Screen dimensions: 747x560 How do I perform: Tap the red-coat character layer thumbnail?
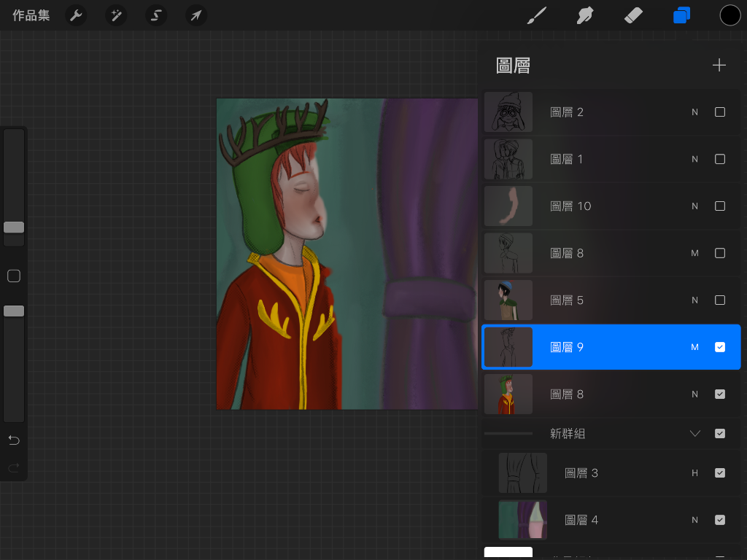coord(508,394)
